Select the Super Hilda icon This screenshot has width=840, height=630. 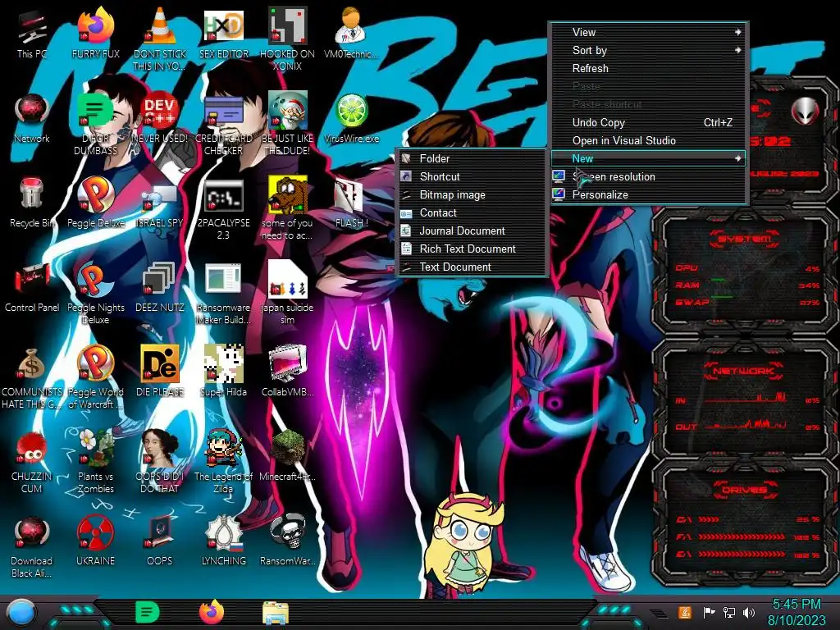pyautogui.click(x=223, y=372)
